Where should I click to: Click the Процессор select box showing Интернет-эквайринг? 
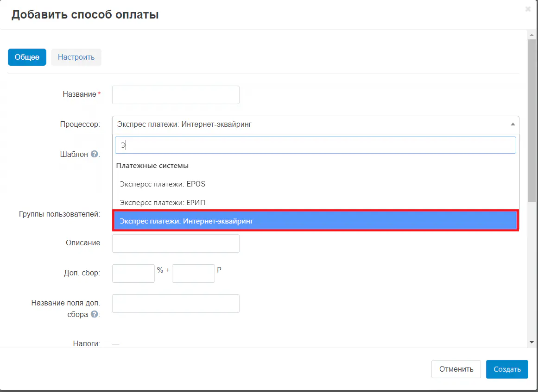click(310, 124)
